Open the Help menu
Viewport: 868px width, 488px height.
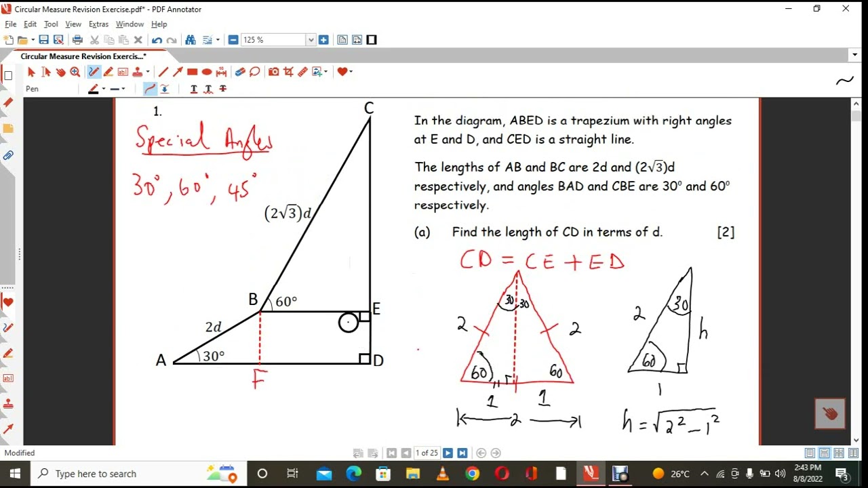(x=159, y=24)
